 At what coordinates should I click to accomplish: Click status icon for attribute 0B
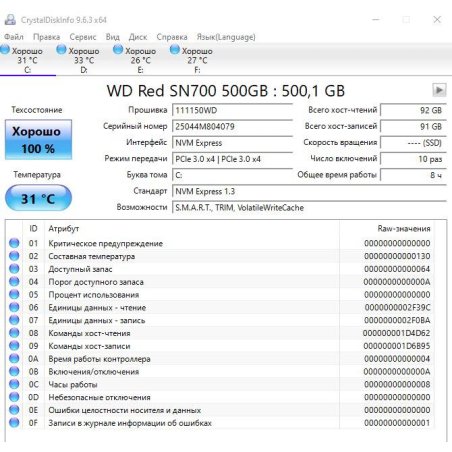[14, 371]
